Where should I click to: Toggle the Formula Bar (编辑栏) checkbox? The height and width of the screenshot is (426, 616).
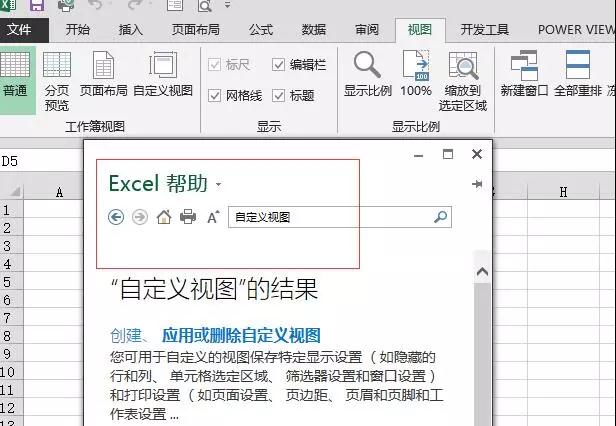[x=278, y=64]
